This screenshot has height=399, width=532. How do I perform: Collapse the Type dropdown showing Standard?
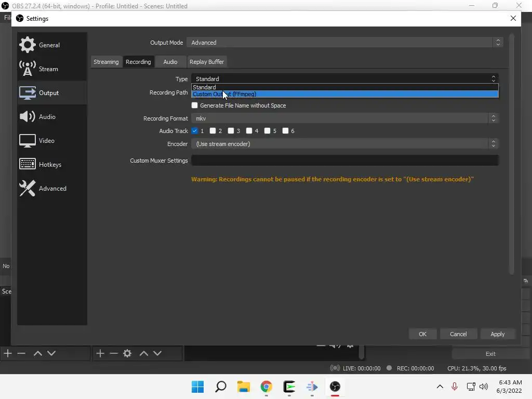point(345,79)
